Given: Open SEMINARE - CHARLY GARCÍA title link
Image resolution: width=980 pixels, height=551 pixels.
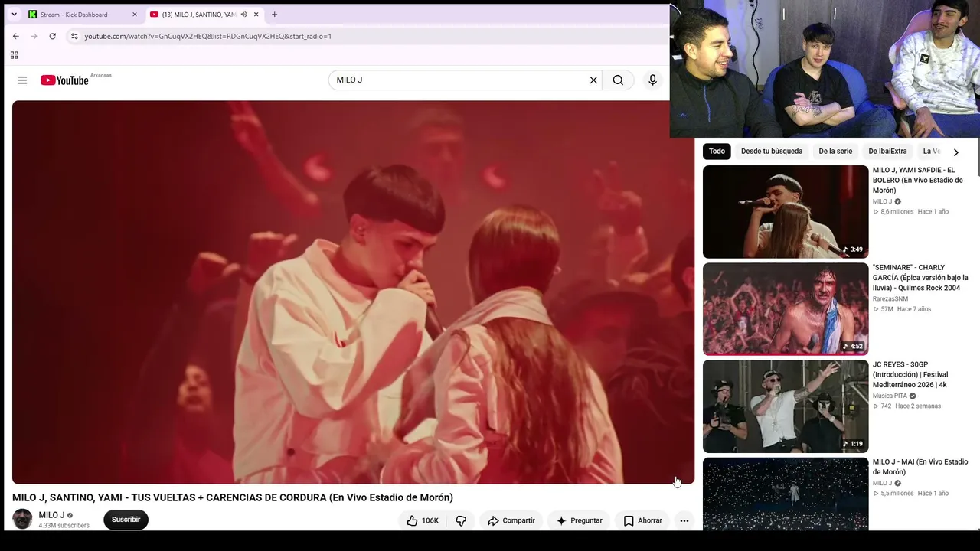Looking at the screenshot, I should coord(920,278).
